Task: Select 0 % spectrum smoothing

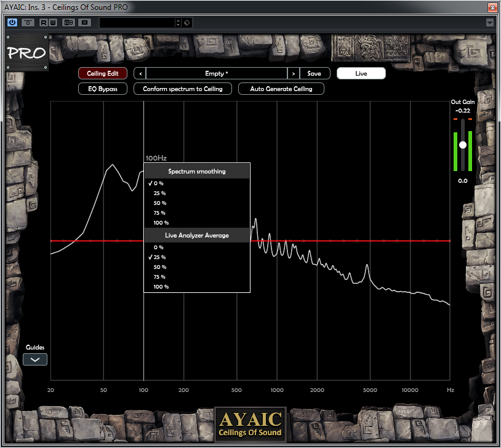Action: coord(197,183)
